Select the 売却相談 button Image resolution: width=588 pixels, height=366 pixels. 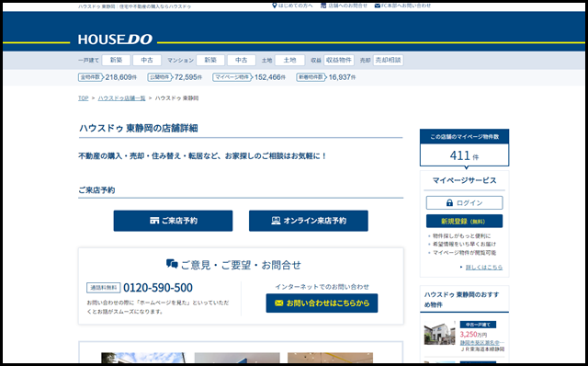(388, 60)
